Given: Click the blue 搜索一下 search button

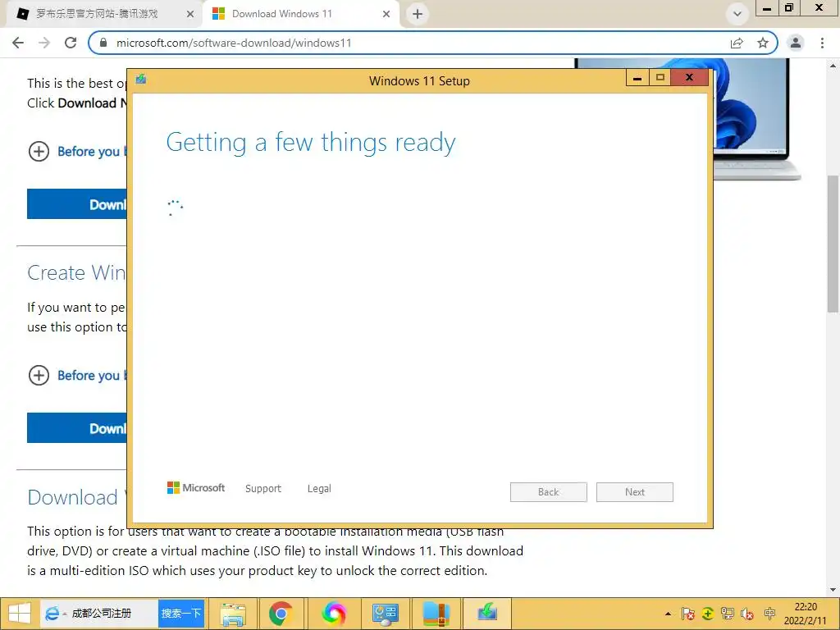Looking at the screenshot, I should [x=181, y=614].
